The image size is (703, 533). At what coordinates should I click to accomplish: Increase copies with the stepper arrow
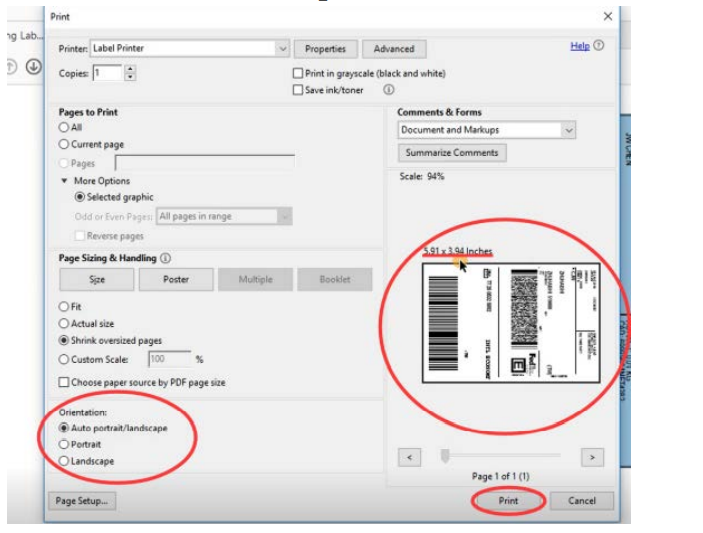tap(131, 69)
